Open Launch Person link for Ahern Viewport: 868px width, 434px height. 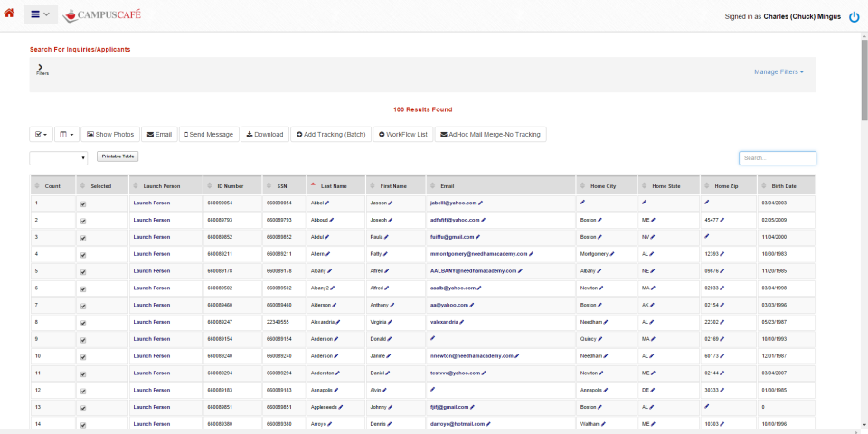pyautogui.click(x=152, y=253)
